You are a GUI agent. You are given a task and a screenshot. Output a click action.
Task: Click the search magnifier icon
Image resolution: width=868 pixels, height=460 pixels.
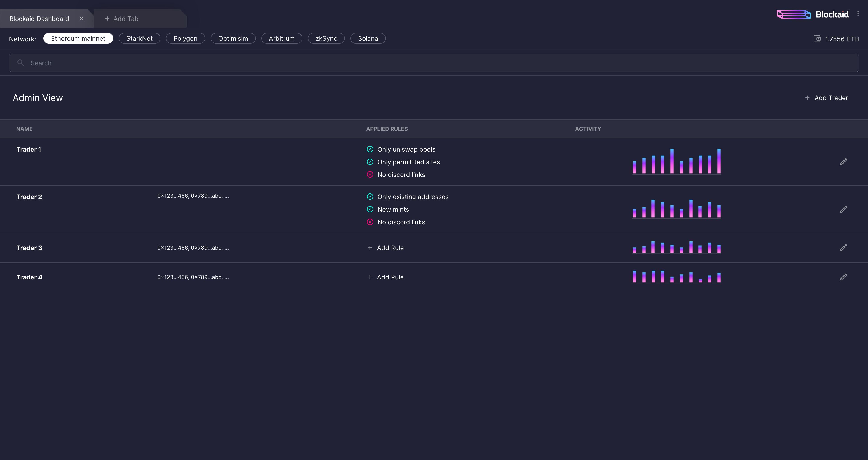click(21, 63)
